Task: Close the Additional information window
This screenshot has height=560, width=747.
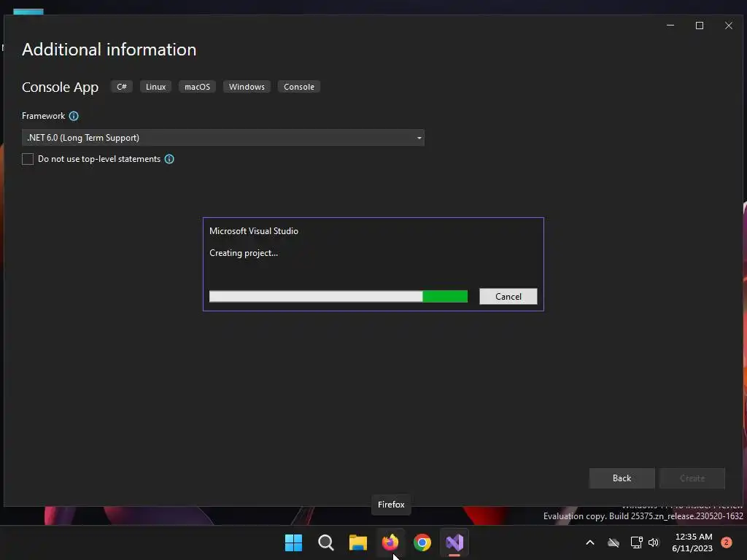Action: click(729, 26)
